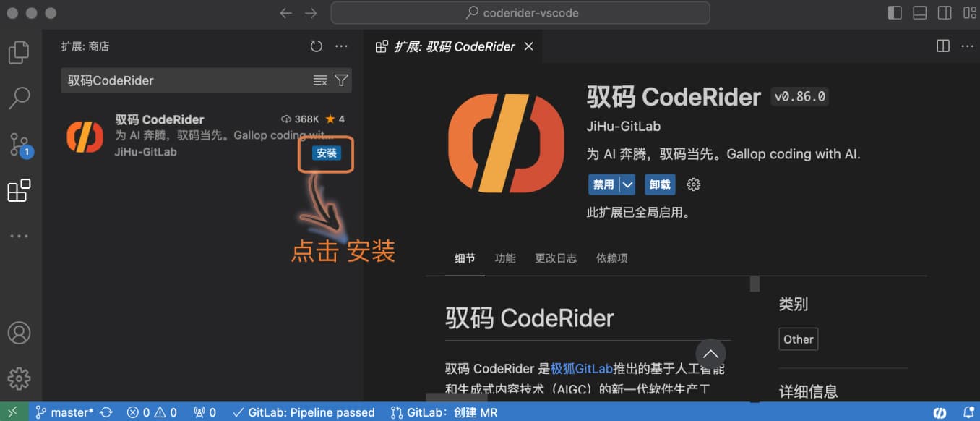Screen dimensions: 980x421
Task: Click the 安装 button for 驭码 CodeRider
Action: 325,154
